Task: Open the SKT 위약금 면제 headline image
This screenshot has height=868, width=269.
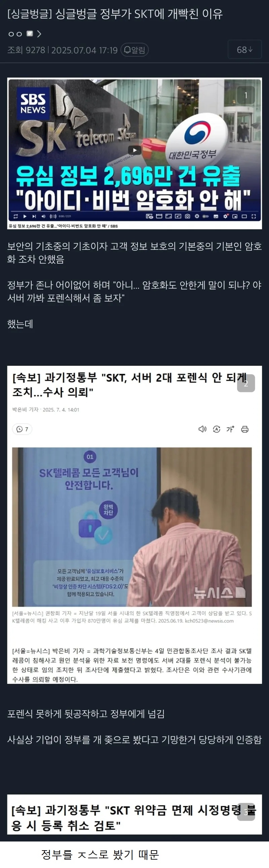Action: 134,818
